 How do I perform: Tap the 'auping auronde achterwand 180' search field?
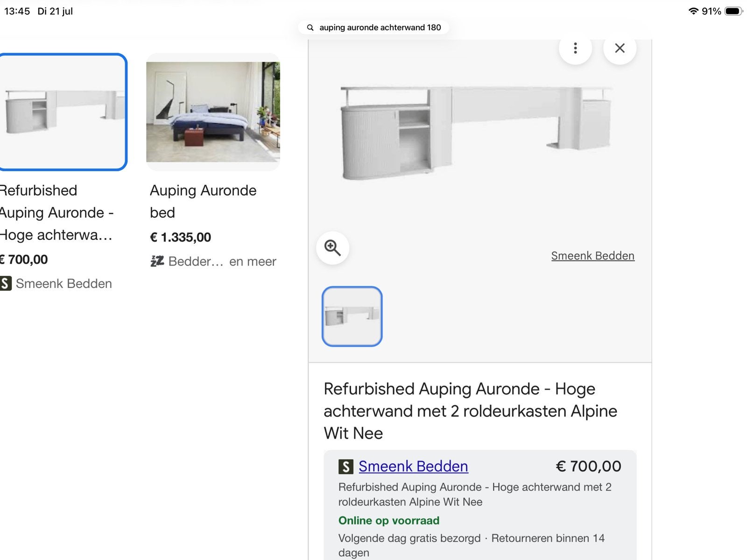pos(373,28)
